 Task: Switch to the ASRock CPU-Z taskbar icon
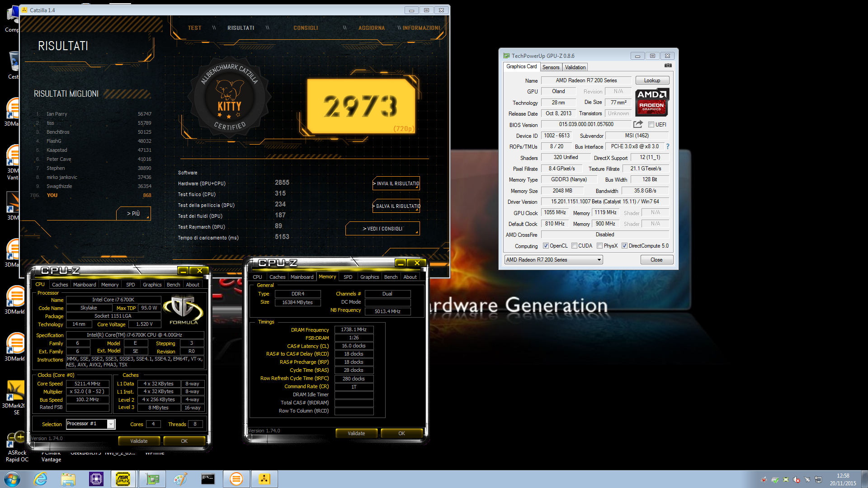(x=123, y=479)
